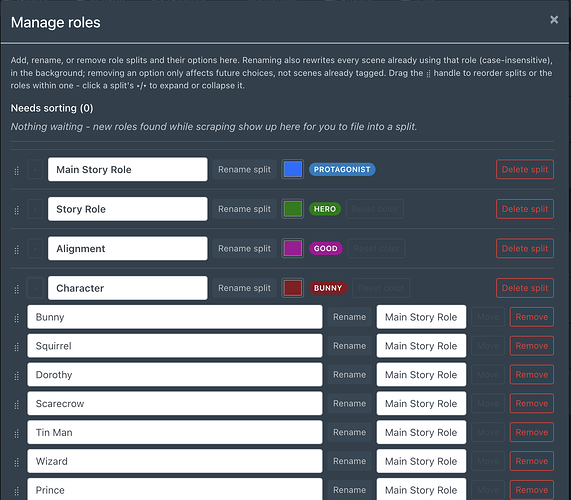Click the HERO preview badge
Screen dimensions: 571x500
325,209
